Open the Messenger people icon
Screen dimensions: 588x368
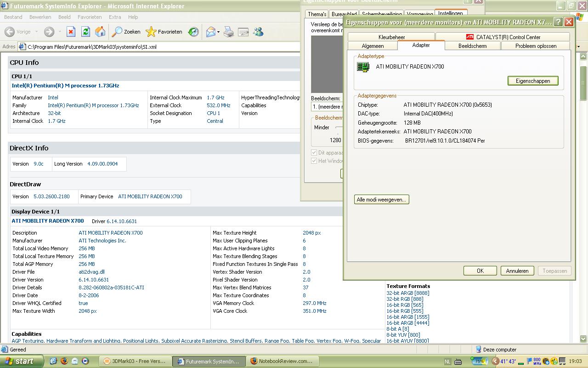click(x=258, y=32)
